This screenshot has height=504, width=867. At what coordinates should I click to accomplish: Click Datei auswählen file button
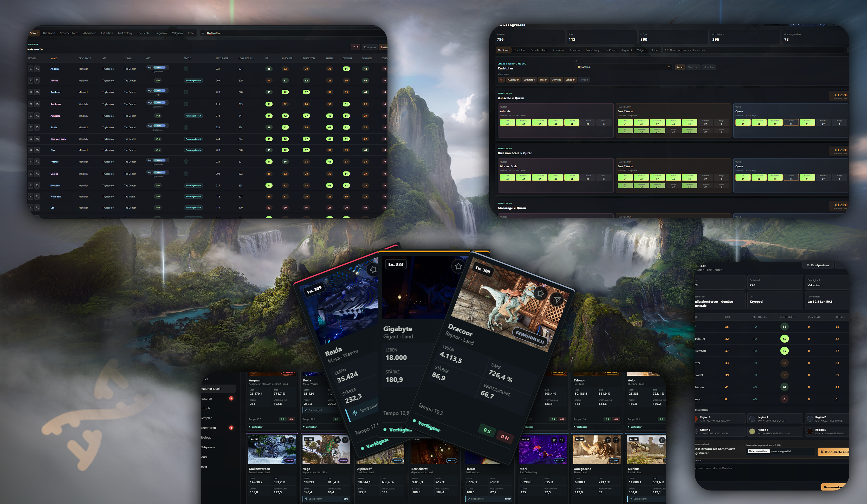(x=758, y=451)
